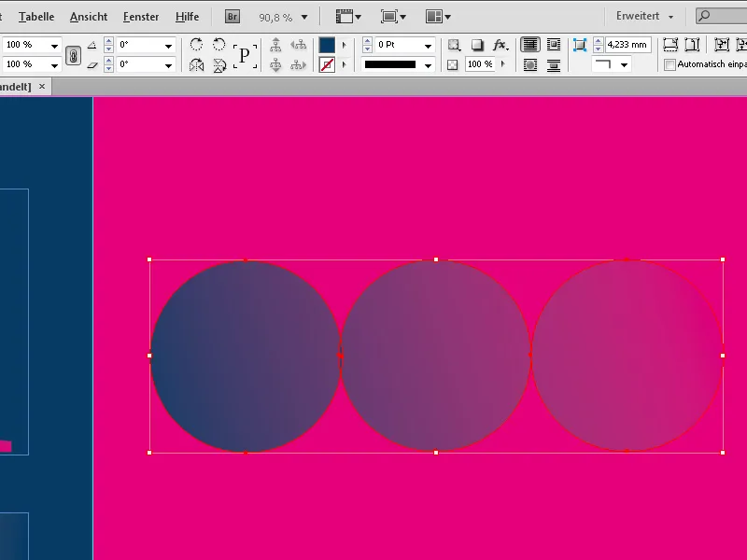Select container with top hierarchy icon
Image resolution: width=747 pixels, height=560 pixels.
tap(275, 45)
